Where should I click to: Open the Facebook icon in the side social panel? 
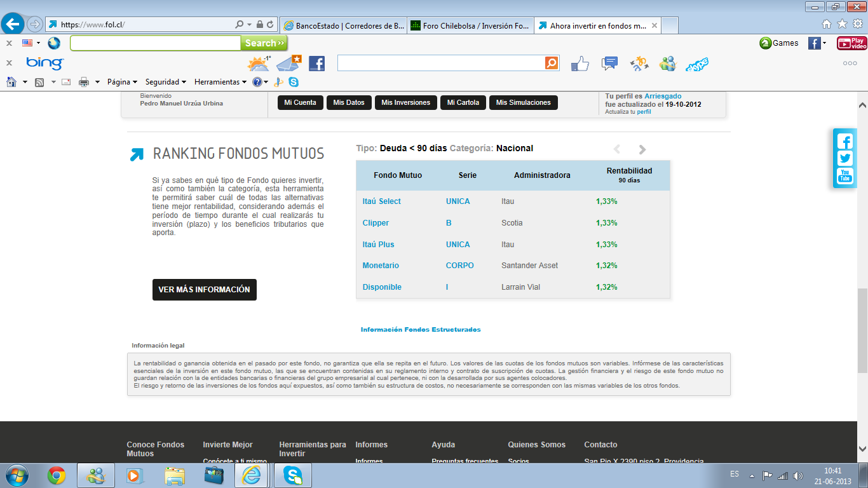tap(844, 141)
